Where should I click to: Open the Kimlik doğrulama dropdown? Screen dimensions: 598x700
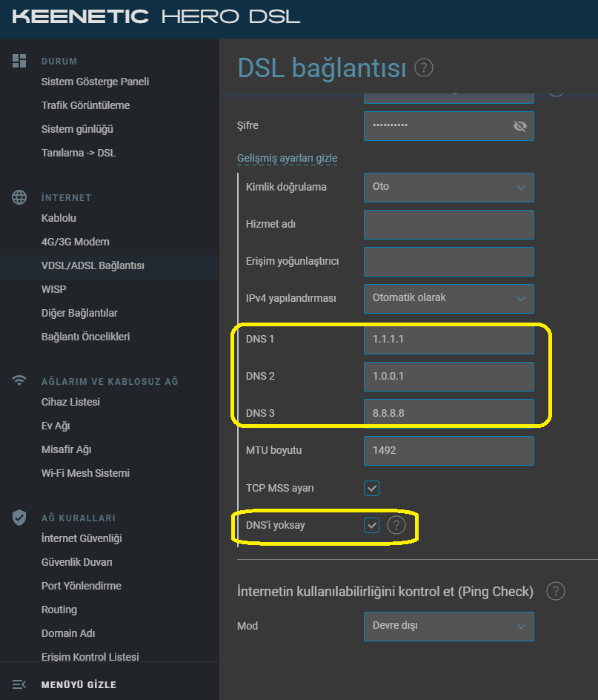[448, 187]
